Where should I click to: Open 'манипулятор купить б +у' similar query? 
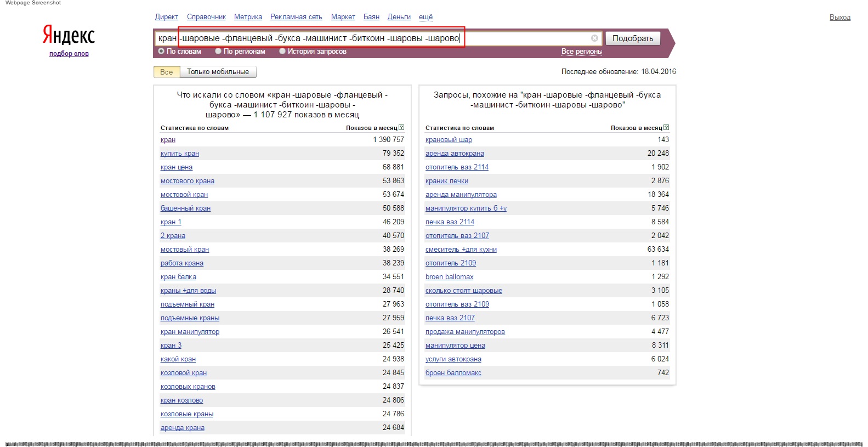tap(466, 208)
